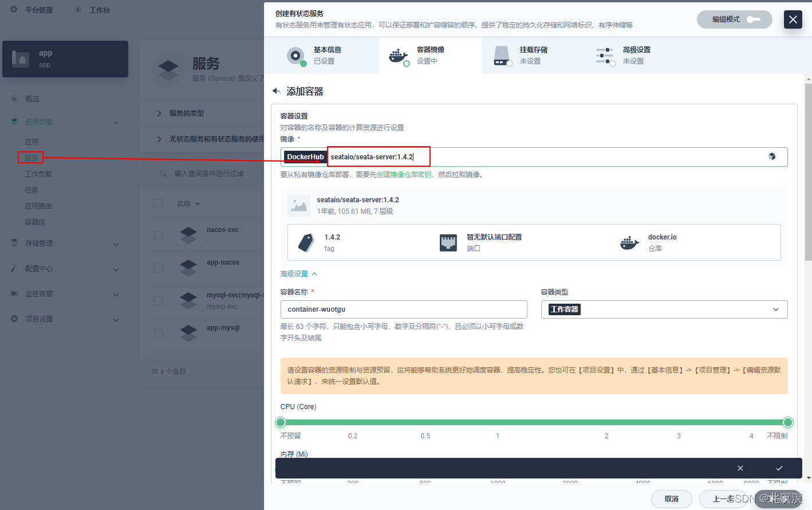Click the CPU slider right handle
The width and height of the screenshot is (812, 510).
[788, 422]
